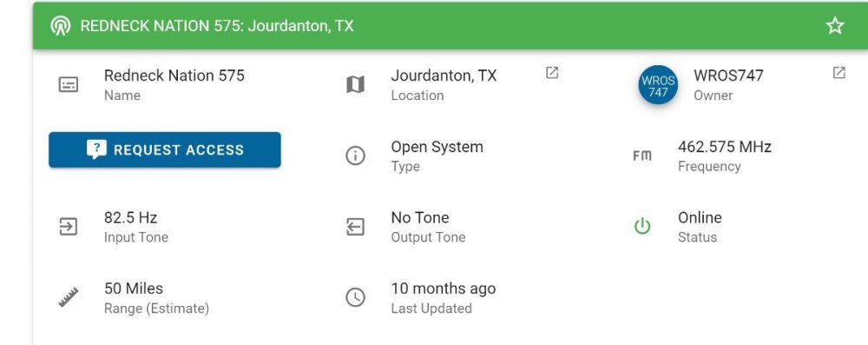The height and width of the screenshot is (345, 868).
Task: Select the Open System type value
Action: coord(437,147)
